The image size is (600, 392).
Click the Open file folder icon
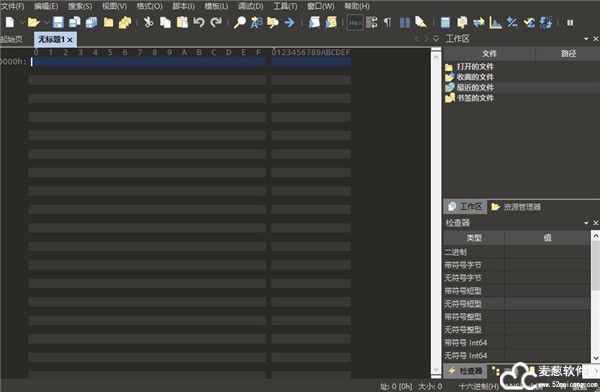point(34,23)
